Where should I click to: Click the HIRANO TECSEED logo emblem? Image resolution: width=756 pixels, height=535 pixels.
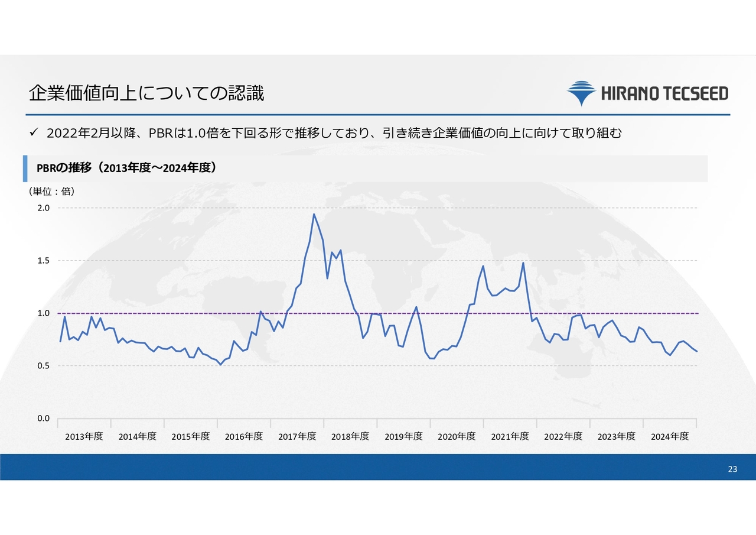coord(582,93)
